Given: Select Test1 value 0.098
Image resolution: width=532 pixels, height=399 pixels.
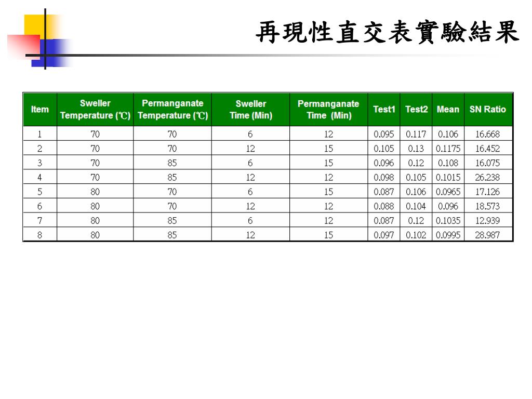Looking at the screenshot, I should click(384, 177).
